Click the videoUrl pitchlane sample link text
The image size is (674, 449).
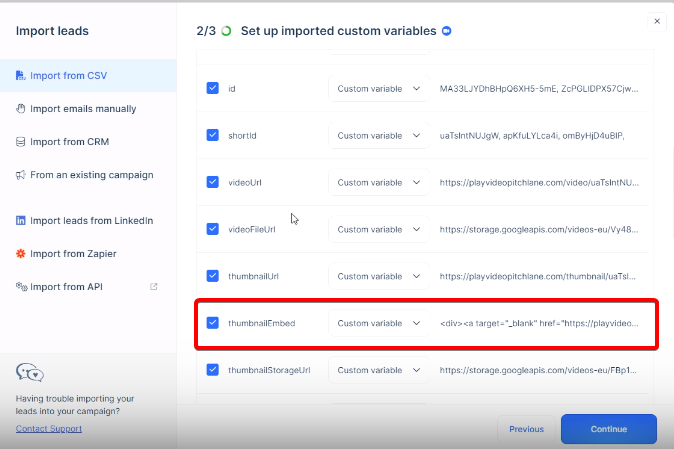pyautogui.click(x=539, y=182)
